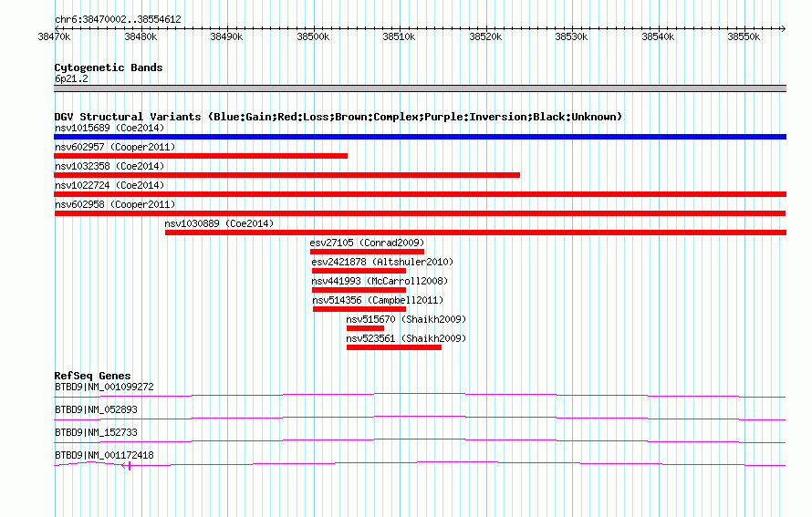Click the Cytogenetic Bands track title
The image size is (812, 517).
109,67
